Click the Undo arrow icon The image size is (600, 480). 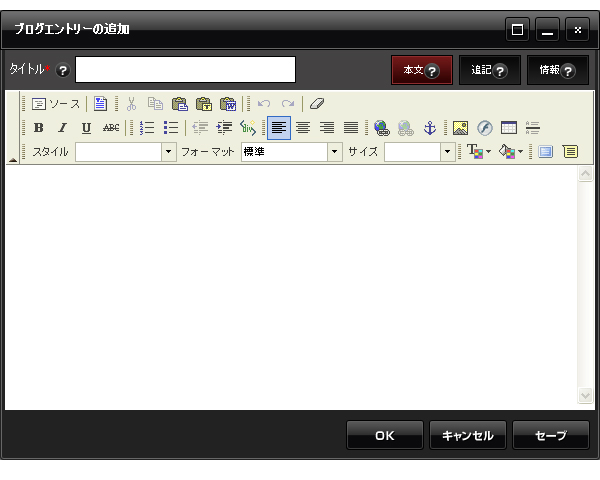[264, 104]
